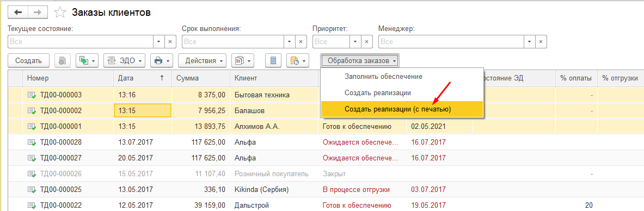
Task: Expand the Текущее состояние dropdown arrow
Action: click(x=160, y=42)
